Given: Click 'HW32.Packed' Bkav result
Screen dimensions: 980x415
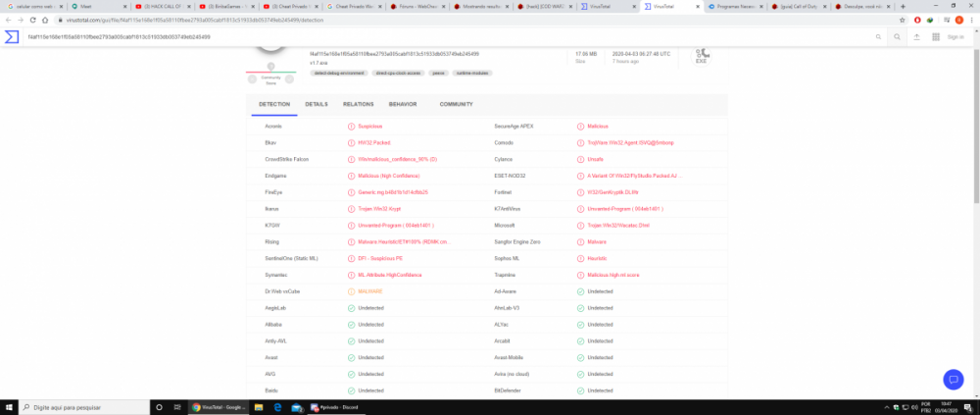Looking at the screenshot, I should pyautogui.click(x=373, y=142).
